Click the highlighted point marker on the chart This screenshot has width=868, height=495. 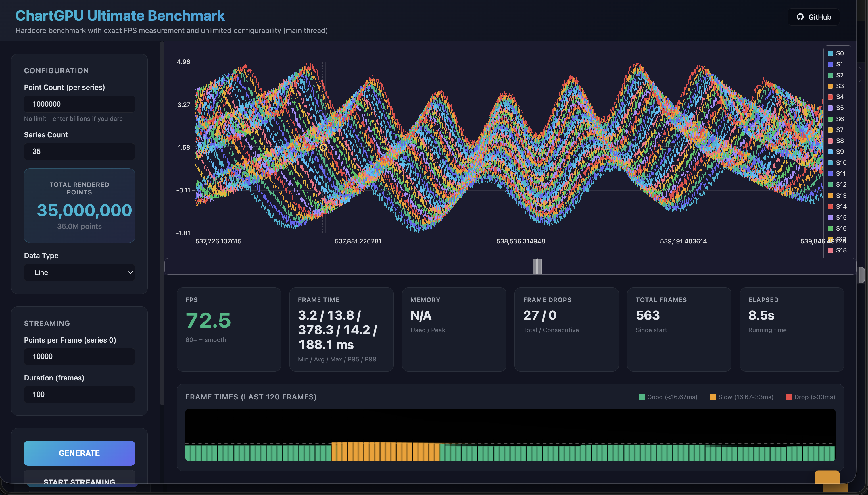323,148
